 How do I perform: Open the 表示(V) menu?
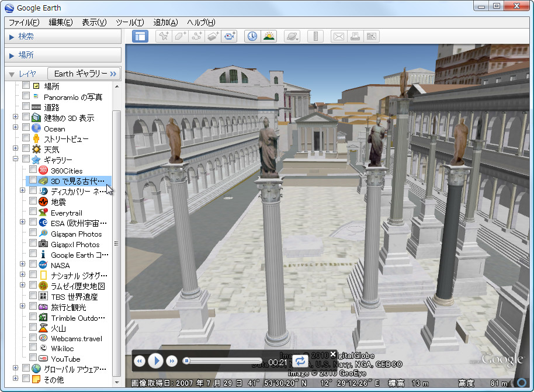94,22
